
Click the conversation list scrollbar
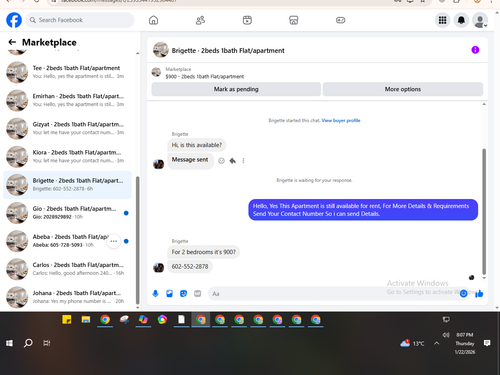point(137,240)
